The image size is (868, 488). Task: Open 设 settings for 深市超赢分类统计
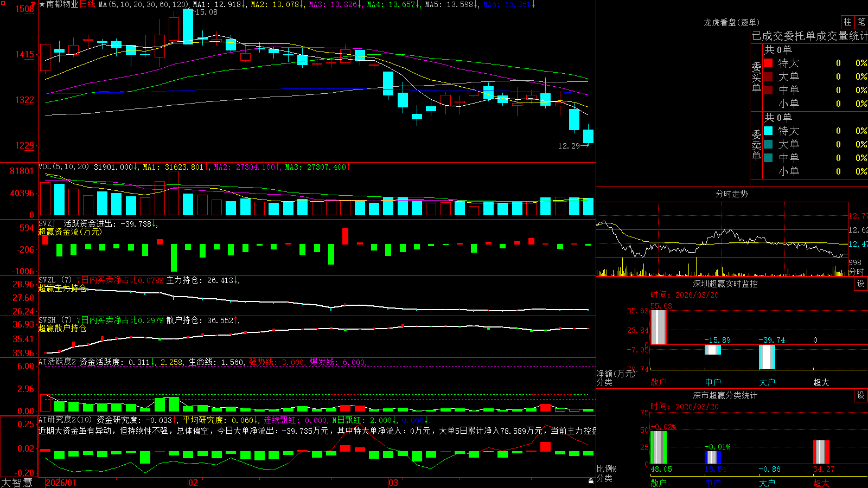pyautogui.click(x=860, y=395)
